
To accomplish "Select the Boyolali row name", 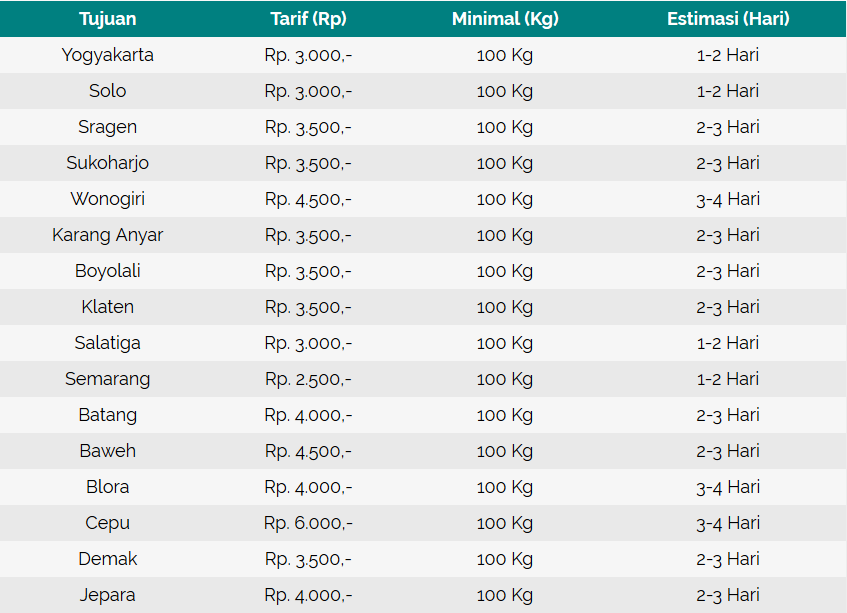I will (x=108, y=271).
